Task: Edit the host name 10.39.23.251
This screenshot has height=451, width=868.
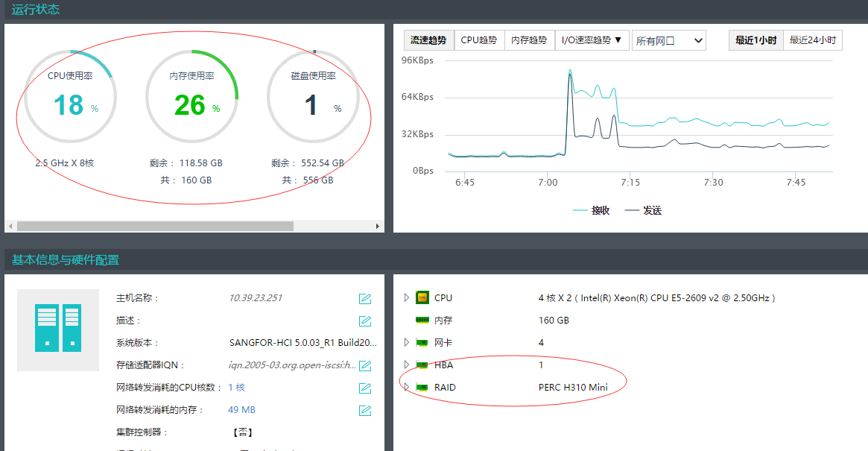Action: tap(365, 299)
